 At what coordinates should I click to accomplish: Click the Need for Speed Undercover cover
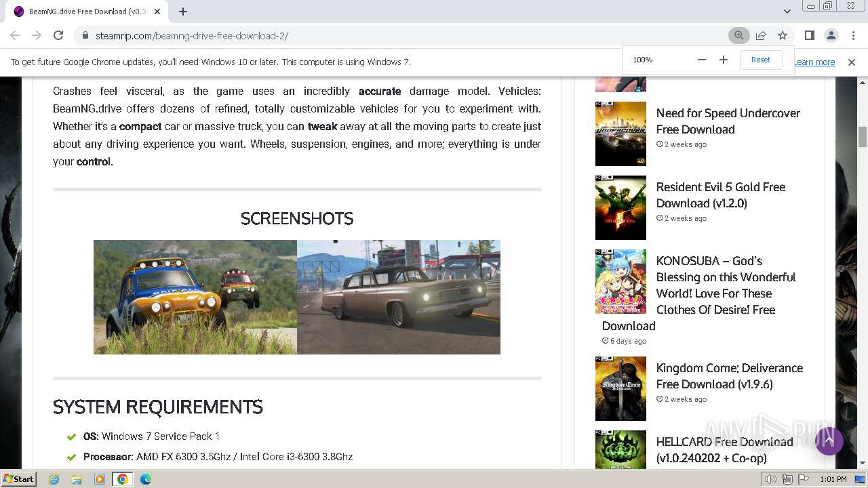(620, 134)
